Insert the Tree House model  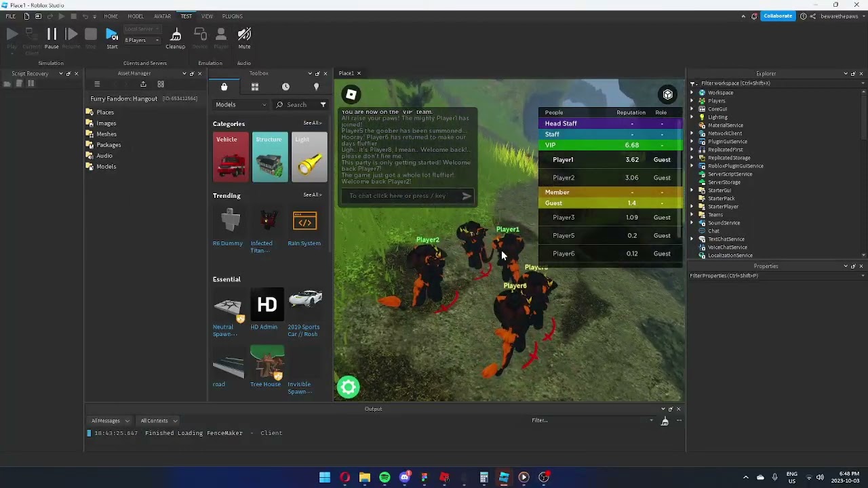pyautogui.click(x=267, y=367)
